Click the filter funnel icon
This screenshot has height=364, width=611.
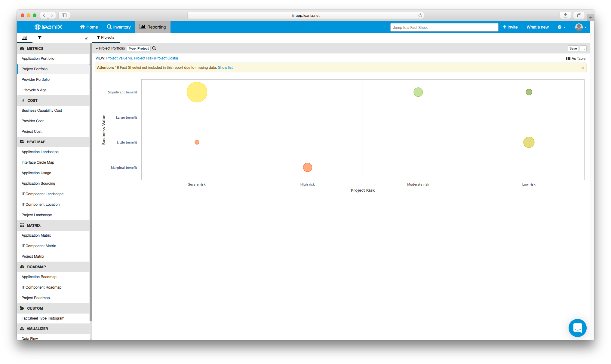click(39, 38)
